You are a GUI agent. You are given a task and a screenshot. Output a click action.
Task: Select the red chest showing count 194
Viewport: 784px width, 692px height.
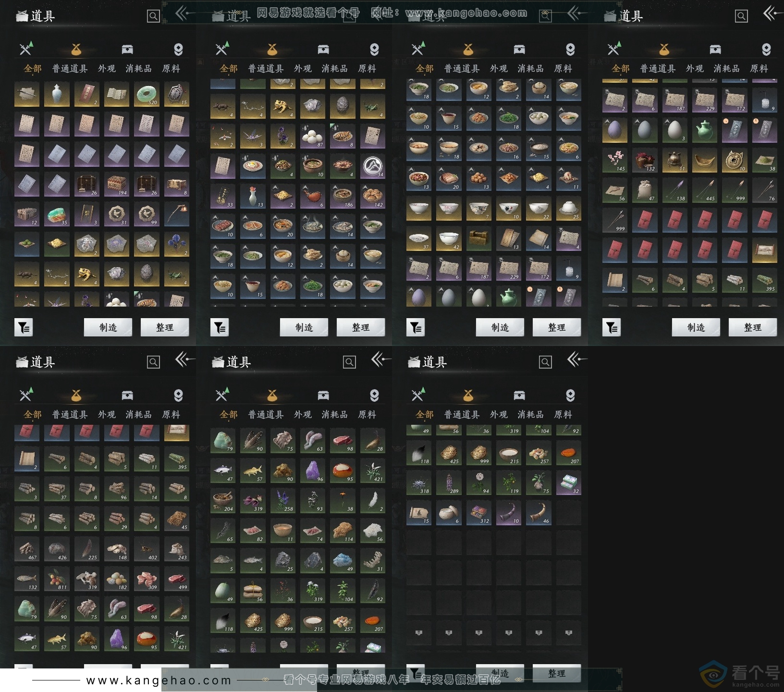[x=117, y=185]
